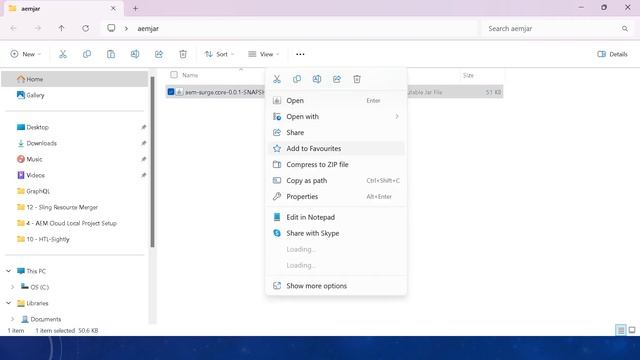
Task: Choose Share with Skype
Action: click(x=336, y=233)
